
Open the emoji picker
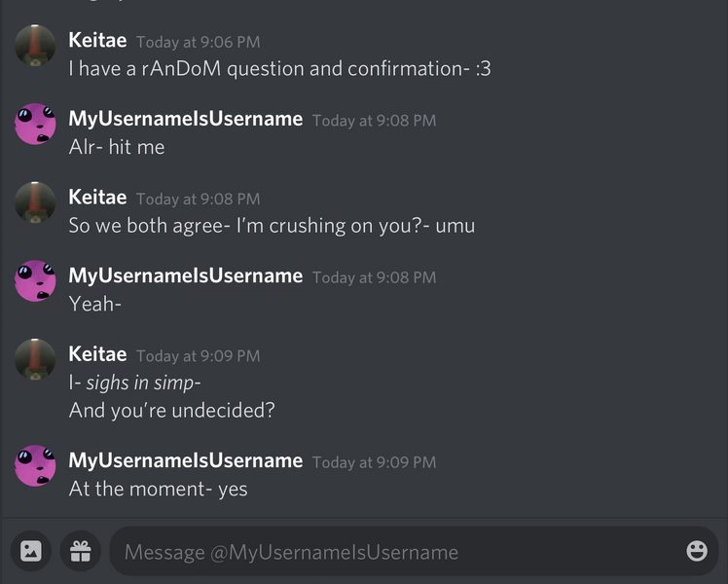point(697,551)
